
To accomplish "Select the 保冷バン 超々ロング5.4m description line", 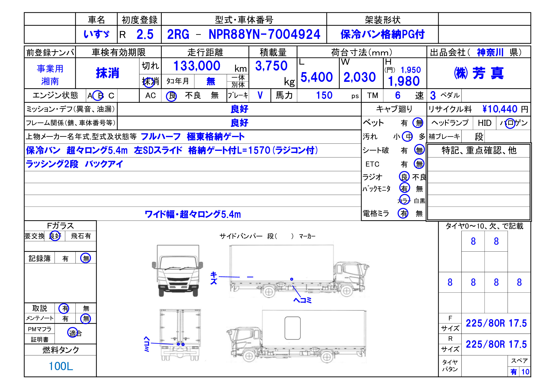I will pyautogui.click(x=172, y=151).
